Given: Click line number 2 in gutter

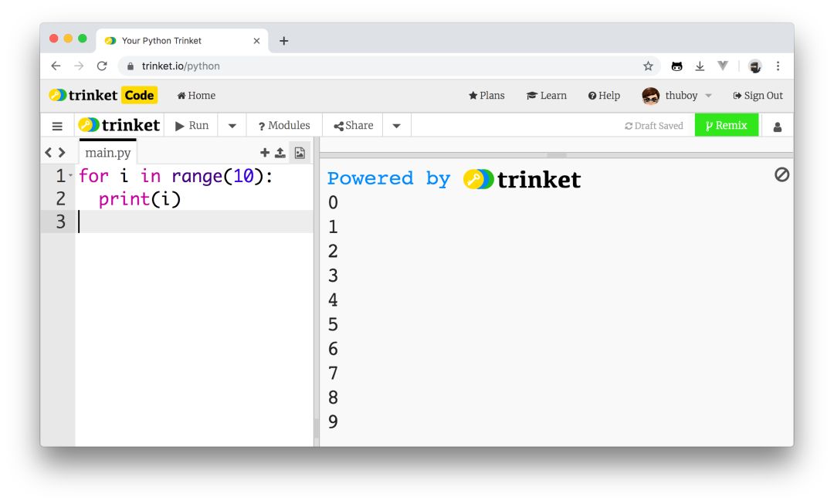Looking at the screenshot, I should click(61, 199).
